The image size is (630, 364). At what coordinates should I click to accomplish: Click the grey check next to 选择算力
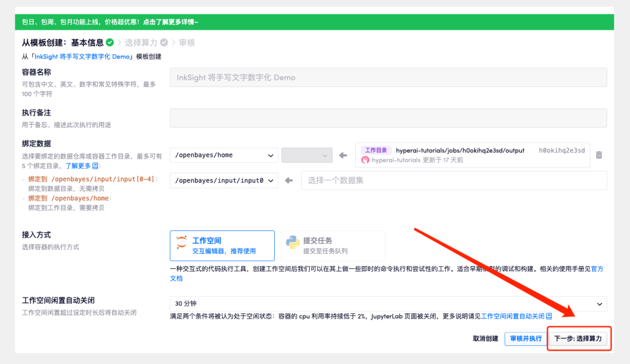coord(164,43)
